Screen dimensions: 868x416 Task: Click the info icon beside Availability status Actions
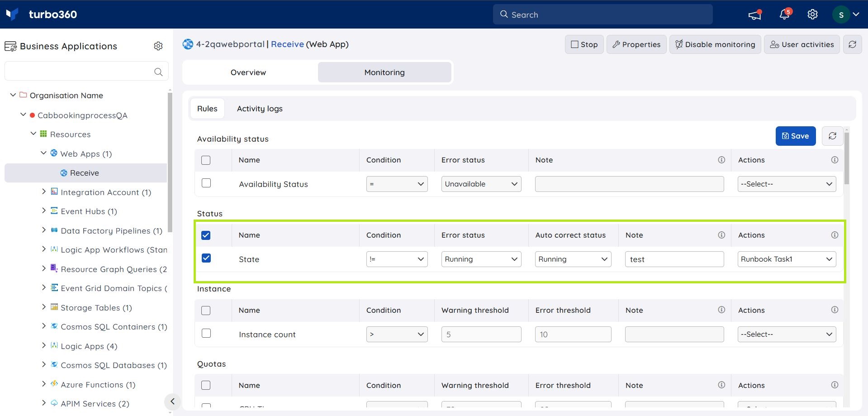point(835,160)
